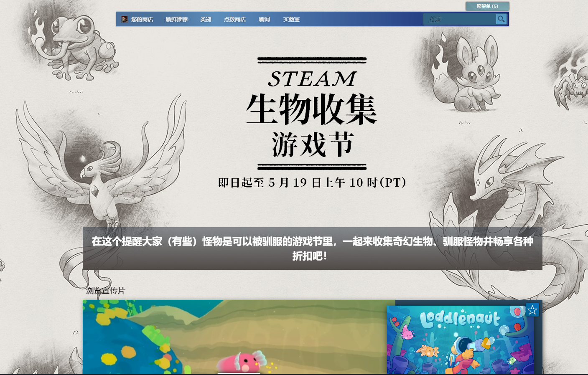Open the 您的商店 menu
This screenshot has width=588, height=375.
point(142,19)
